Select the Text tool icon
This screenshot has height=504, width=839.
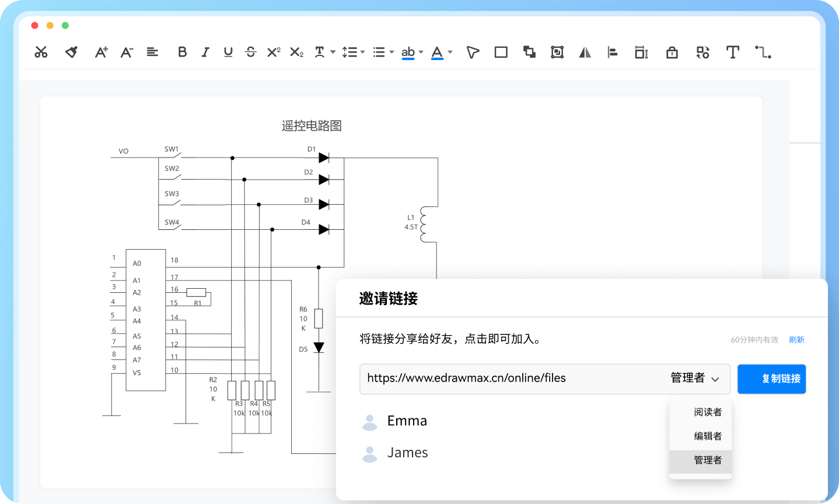(x=732, y=52)
